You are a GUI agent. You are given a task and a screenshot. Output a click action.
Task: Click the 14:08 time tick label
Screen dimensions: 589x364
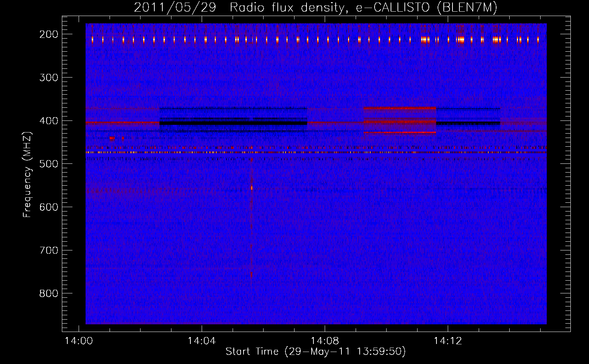(x=325, y=341)
